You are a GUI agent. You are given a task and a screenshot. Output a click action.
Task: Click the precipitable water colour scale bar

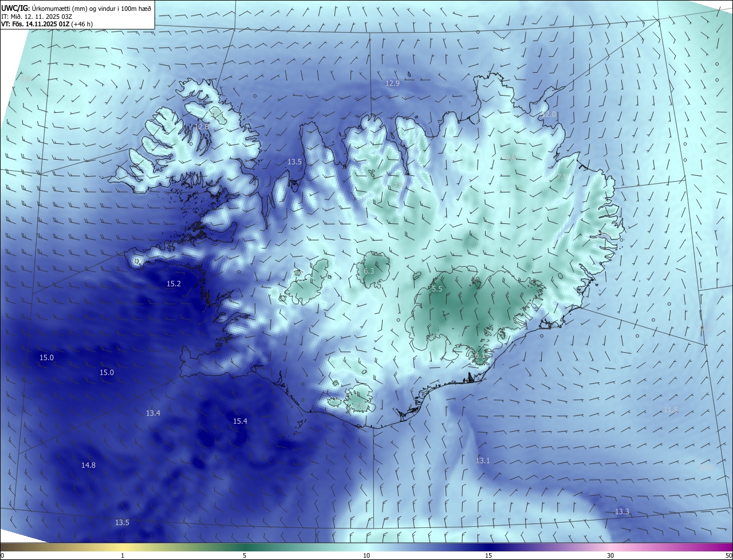click(366, 547)
